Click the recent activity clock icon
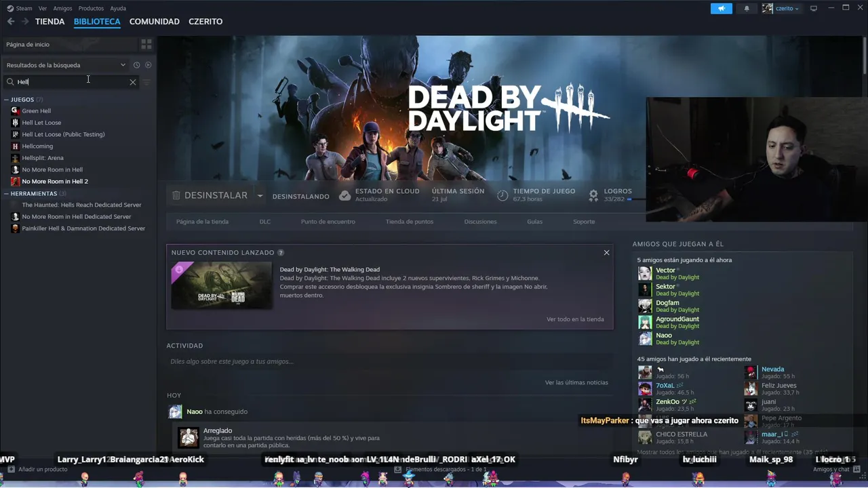The width and height of the screenshot is (868, 488). 136,65
